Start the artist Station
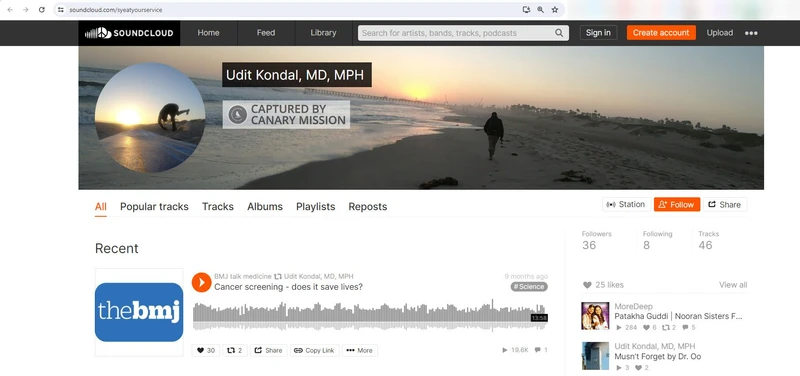This screenshot has height=376, width=800. point(626,205)
